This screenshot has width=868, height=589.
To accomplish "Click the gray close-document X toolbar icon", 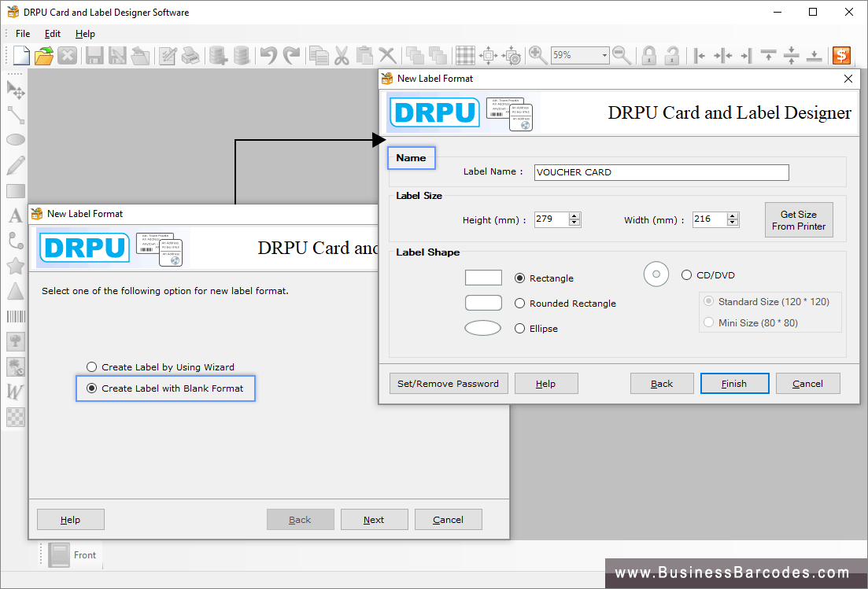I will coord(67,55).
